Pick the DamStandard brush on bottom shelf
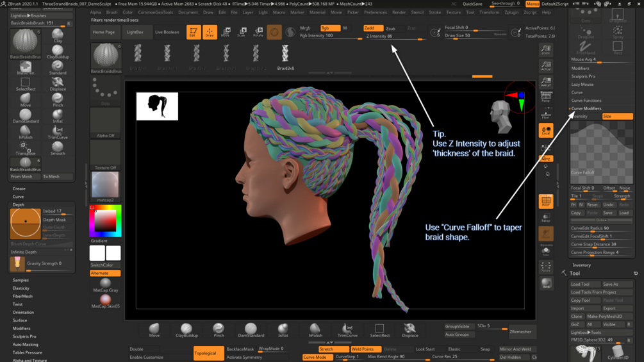 click(x=251, y=330)
